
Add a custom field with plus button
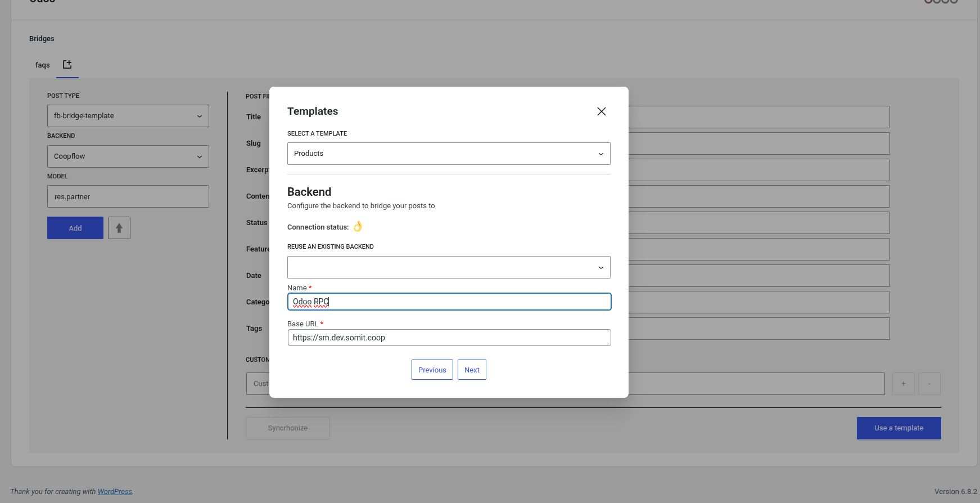coord(904,384)
